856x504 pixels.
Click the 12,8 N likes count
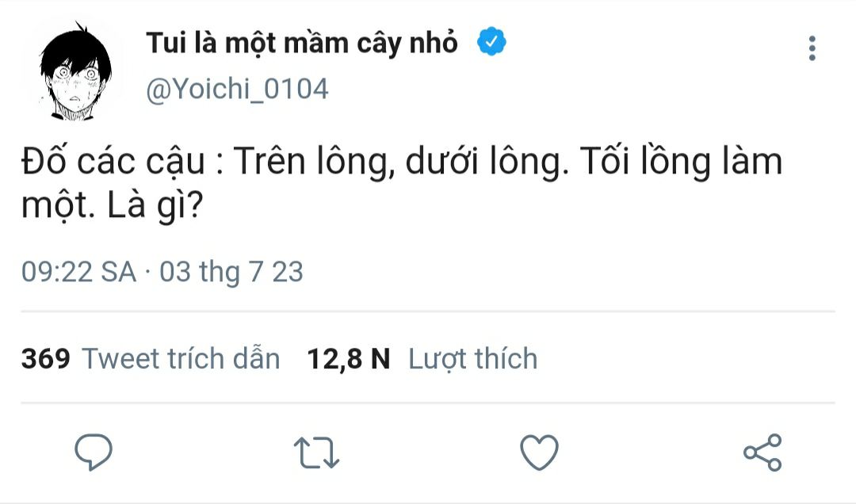[x=349, y=359]
